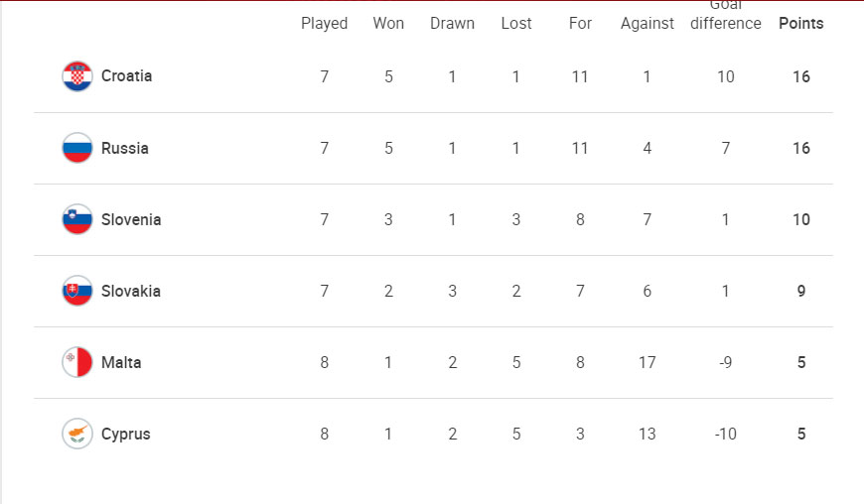Open the Malta team link
864x504 pixels.
[121, 362]
